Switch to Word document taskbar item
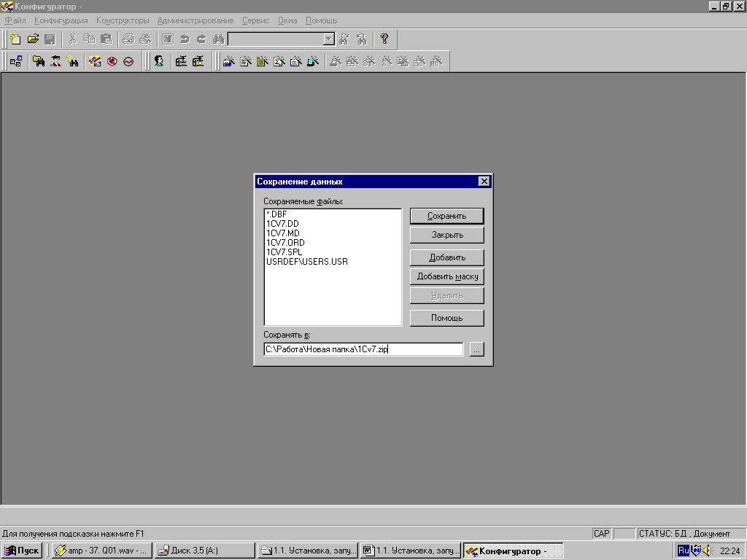Viewport: 747px width, 560px height. click(x=411, y=551)
